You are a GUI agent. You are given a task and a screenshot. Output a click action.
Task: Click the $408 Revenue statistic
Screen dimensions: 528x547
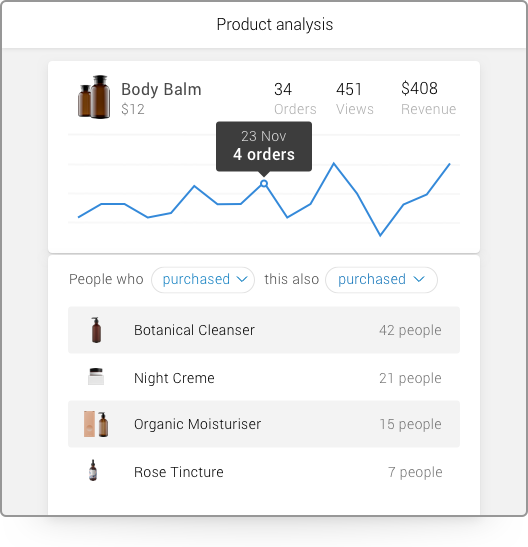428,98
